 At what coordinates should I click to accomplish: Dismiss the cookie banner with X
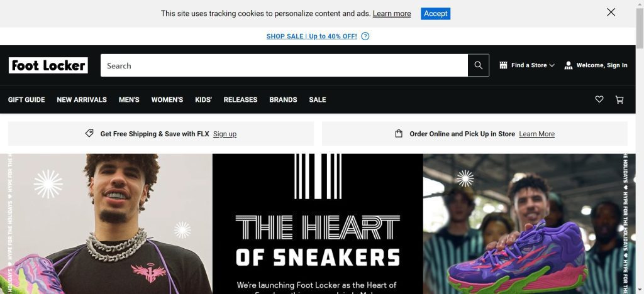click(611, 13)
